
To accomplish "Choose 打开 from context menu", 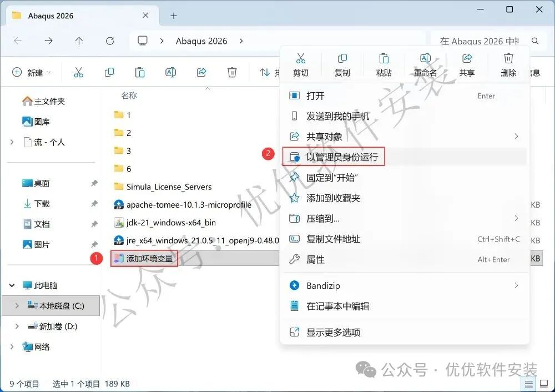I will (x=405, y=96).
